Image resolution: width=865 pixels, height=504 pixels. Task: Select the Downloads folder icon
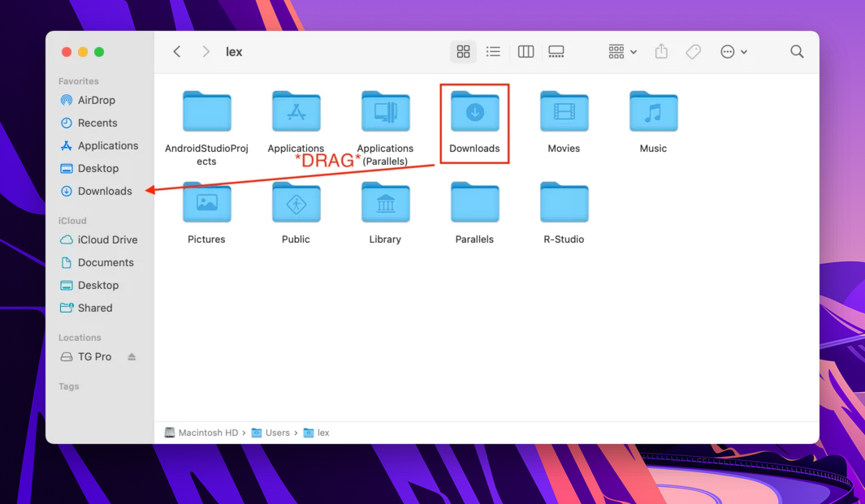click(x=475, y=111)
